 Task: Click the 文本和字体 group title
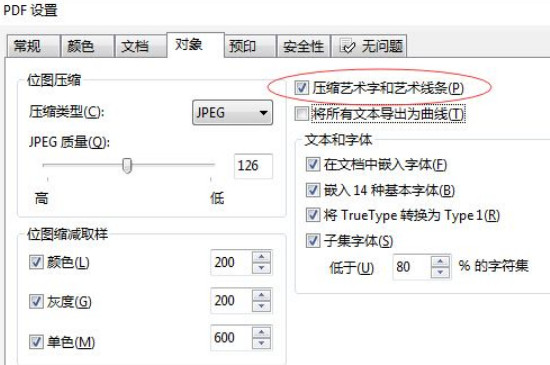coord(338,140)
